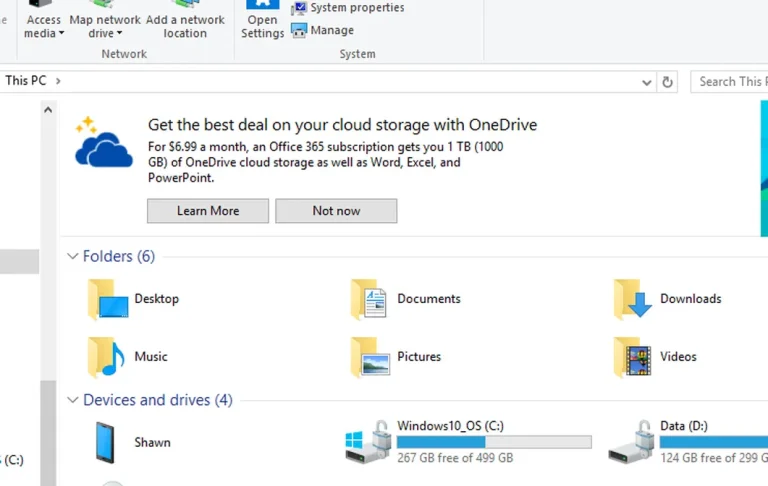
Task: Click the navigation pane scroll up arrow
Action: click(48, 110)
